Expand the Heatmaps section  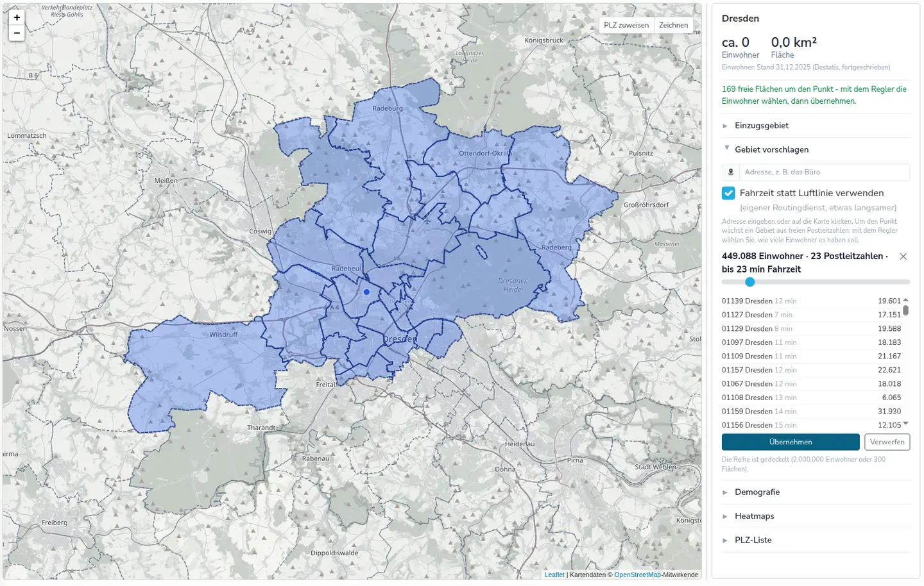tap(816, 516)
